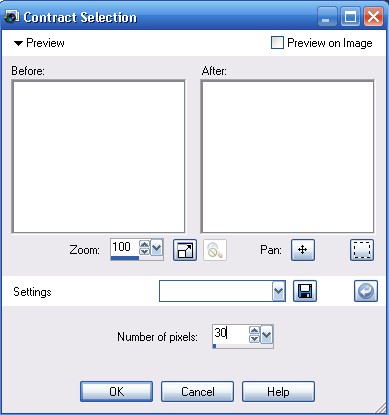Click the fit-to-window zoom icon

[185, 250]
